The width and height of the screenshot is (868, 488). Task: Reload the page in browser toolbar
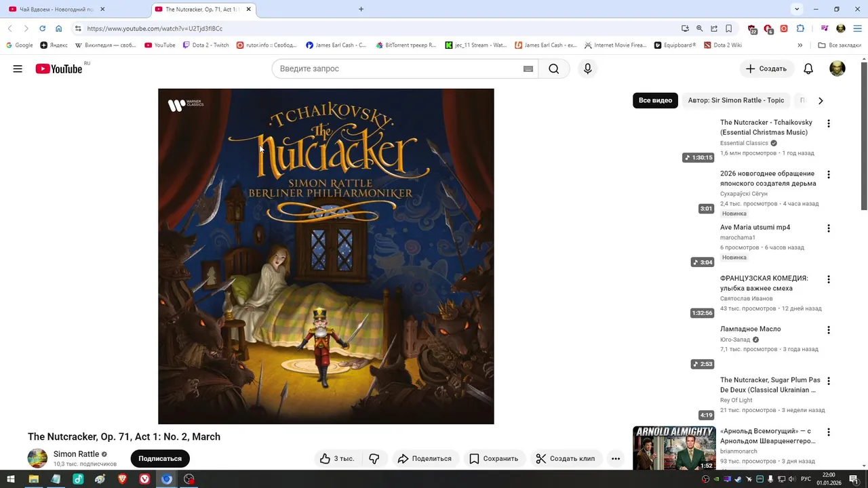[x=42, y=28]
